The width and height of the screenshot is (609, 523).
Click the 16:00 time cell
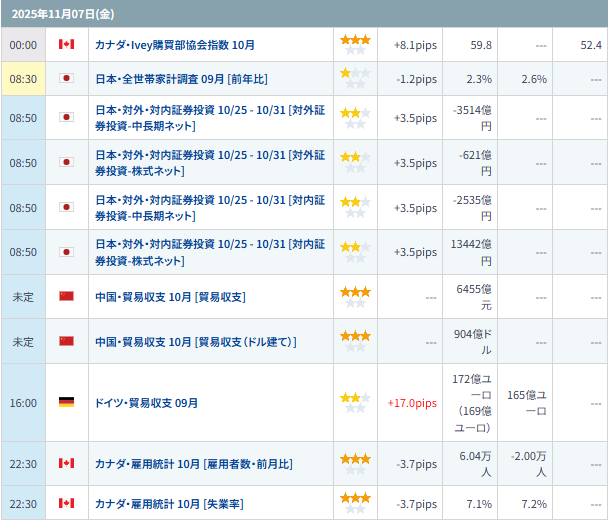pyautogui.click(x=23, y=403)
